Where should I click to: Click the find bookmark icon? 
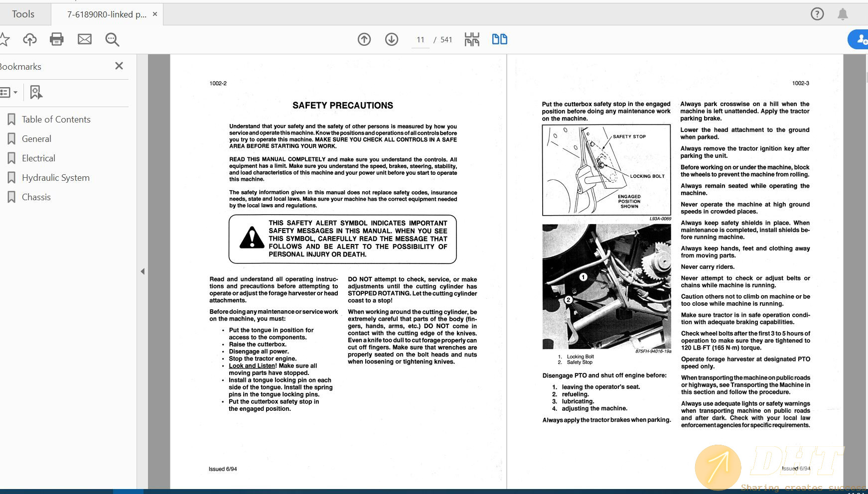tap(36, 92)
